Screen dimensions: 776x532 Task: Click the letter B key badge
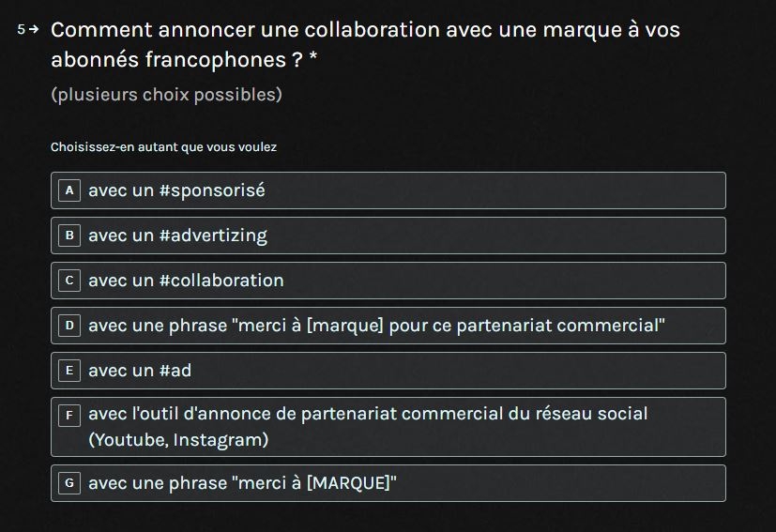[x=68, y=236]
